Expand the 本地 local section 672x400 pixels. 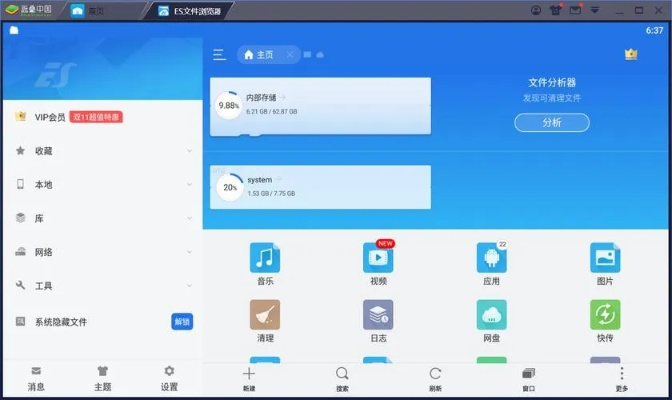(100, 185)
